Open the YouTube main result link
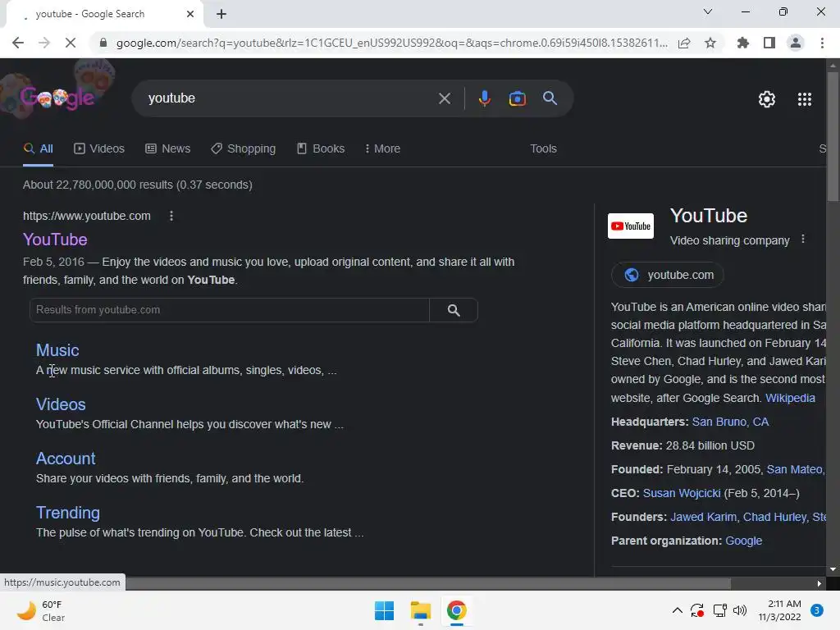The image size is (840, 630). tap(55, 240)
